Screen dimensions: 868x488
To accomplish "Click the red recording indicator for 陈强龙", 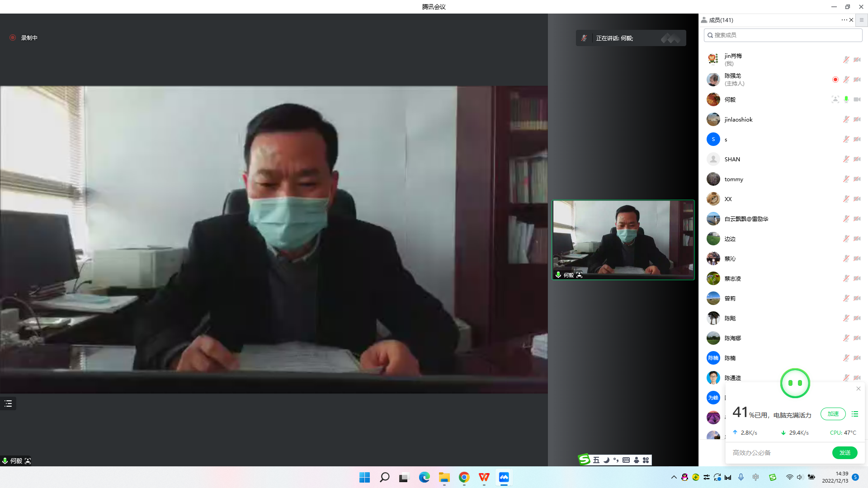I will [x=835, y=80].
